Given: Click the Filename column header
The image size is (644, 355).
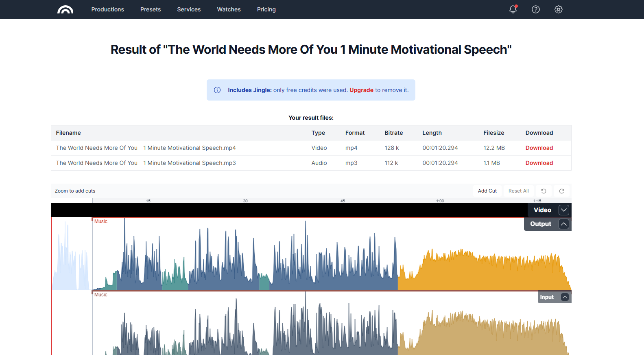Looking at the screenshot, I should pos(68,133).
